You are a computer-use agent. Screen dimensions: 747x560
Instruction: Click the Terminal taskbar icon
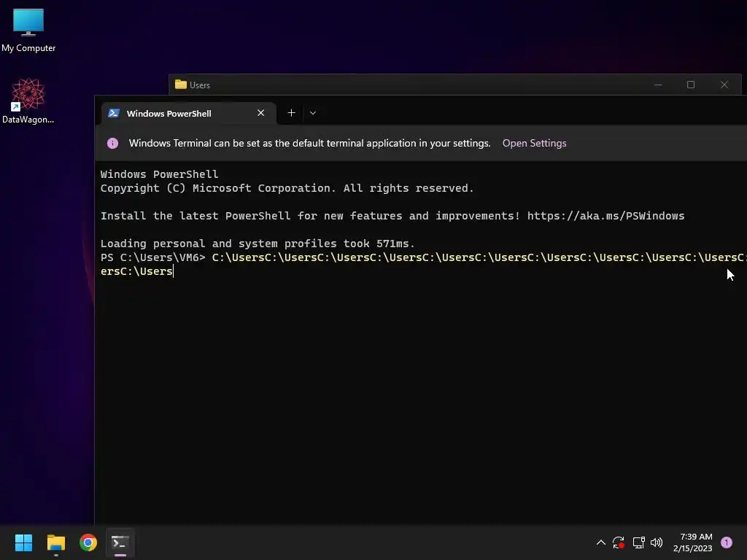120,542
